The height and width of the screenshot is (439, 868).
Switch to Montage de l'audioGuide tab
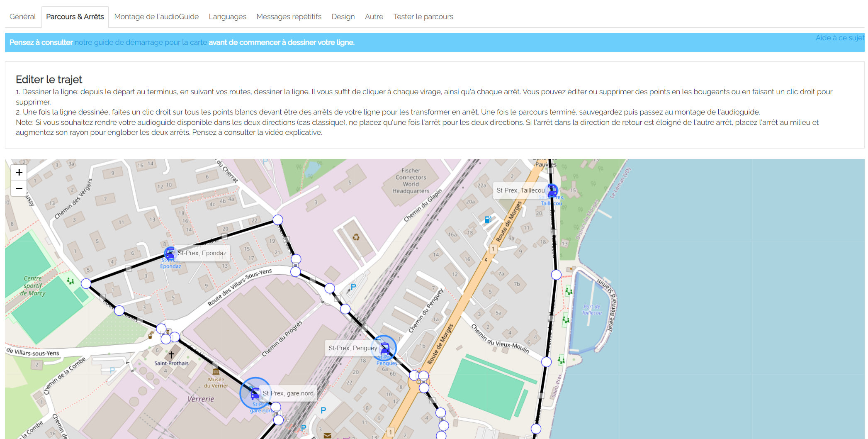(x=156, y=17)
